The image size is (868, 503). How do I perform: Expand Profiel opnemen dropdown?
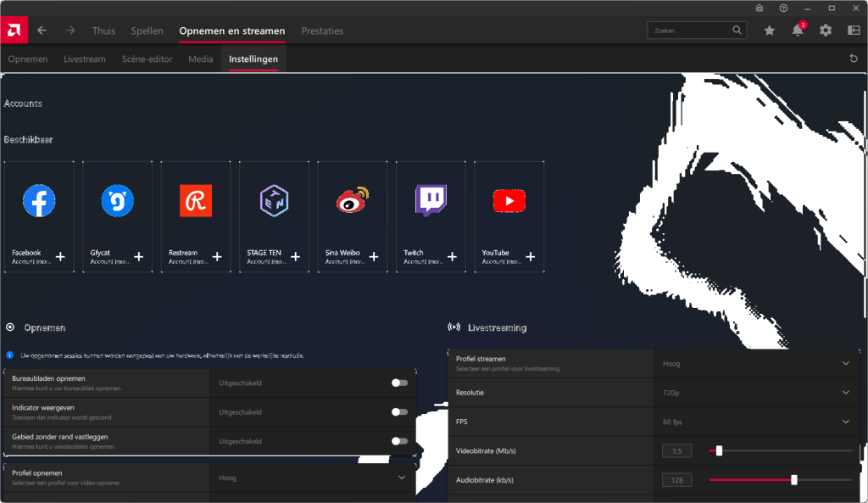[401, 478]
